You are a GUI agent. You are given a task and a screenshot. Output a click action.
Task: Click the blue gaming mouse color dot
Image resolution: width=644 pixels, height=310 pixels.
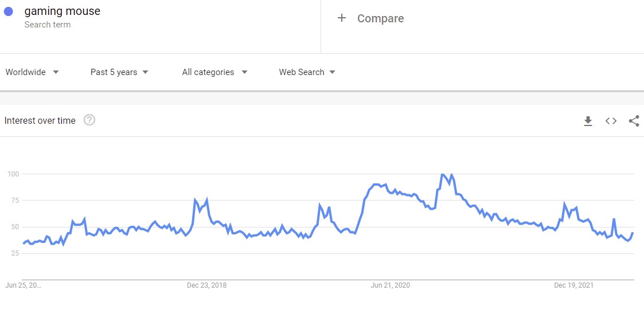point(9,11)
